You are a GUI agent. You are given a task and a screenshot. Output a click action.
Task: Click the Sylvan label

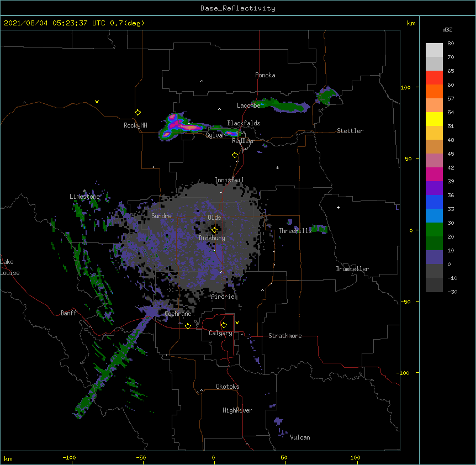pos(215,135)
